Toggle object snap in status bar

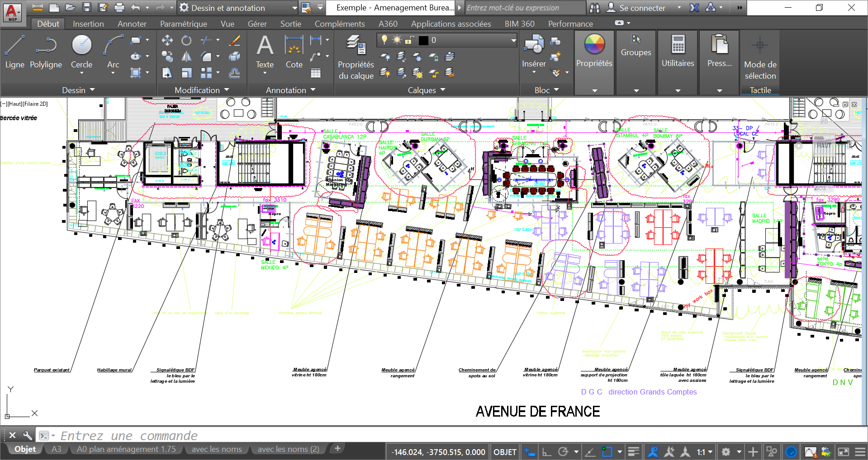(x=607, y=452)
